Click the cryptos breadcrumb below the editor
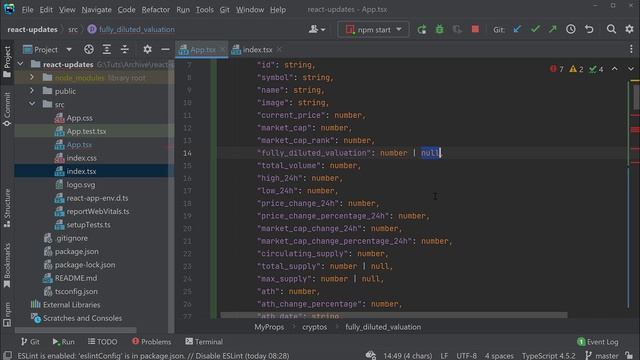The width and height of the screenshot is (640, 360). coord(314,327)
